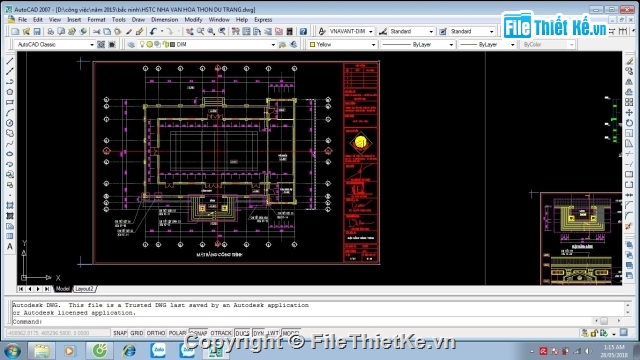
Task: Click the Undo arrow icon
Action: [153, 31]
